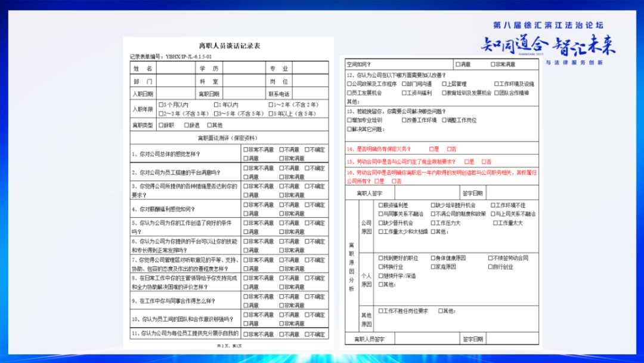
Task: Click the blank 姓名 field
Action: coord(176,68)
